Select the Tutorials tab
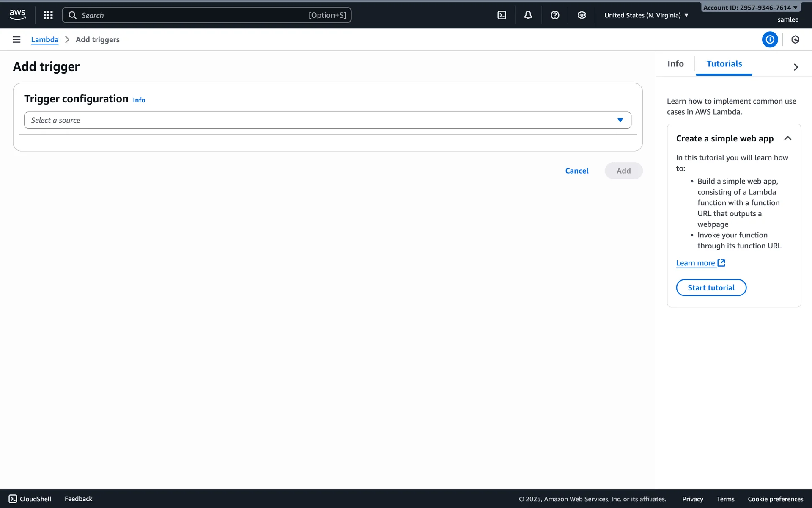 click(x=724, y=64)
